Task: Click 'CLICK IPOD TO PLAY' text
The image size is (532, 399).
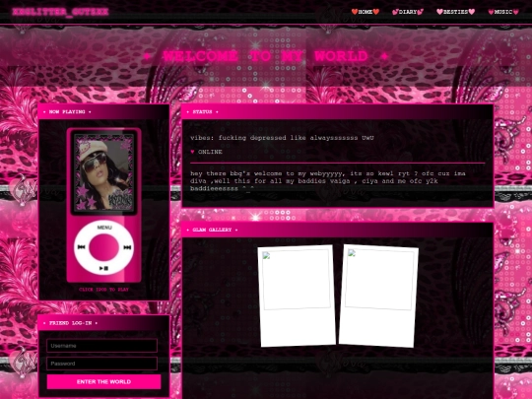Action: pos(103,290)
